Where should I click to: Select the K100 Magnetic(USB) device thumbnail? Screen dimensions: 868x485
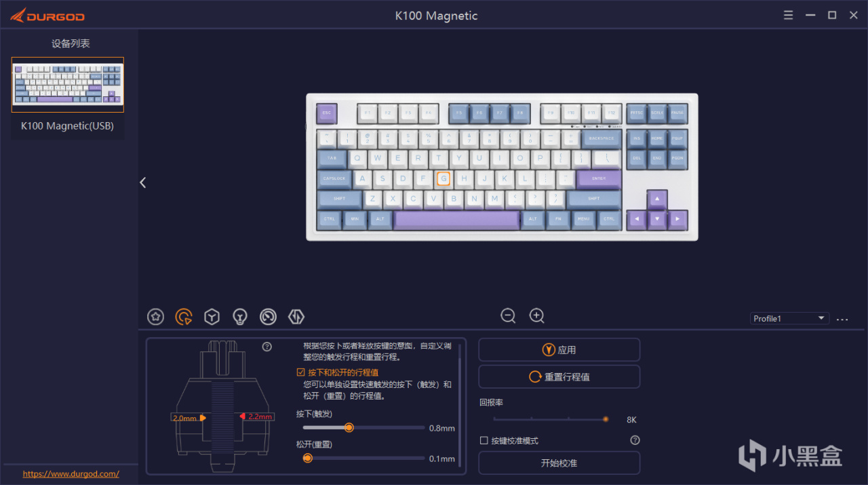[68, 85]
